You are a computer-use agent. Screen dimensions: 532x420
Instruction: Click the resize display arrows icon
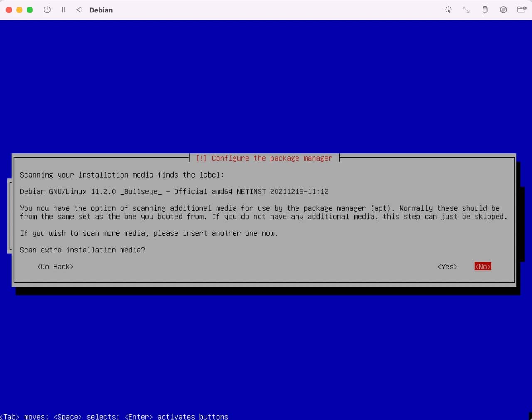coord(466,10)
